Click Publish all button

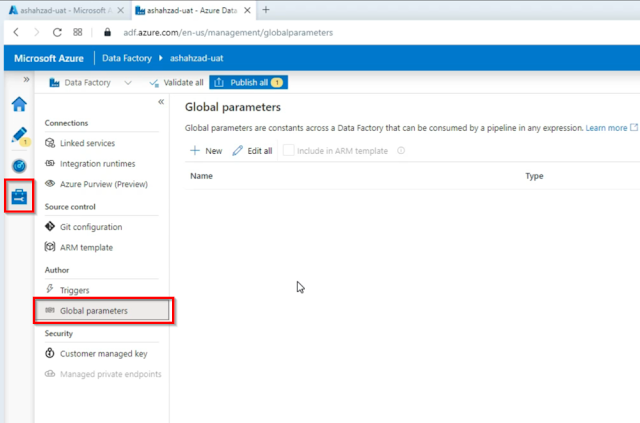pos(249,82)
